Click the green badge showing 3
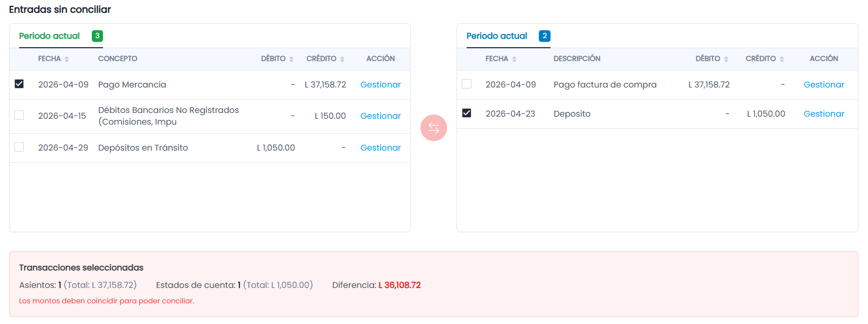The image size is (868, 324). [x=97, y=36]
